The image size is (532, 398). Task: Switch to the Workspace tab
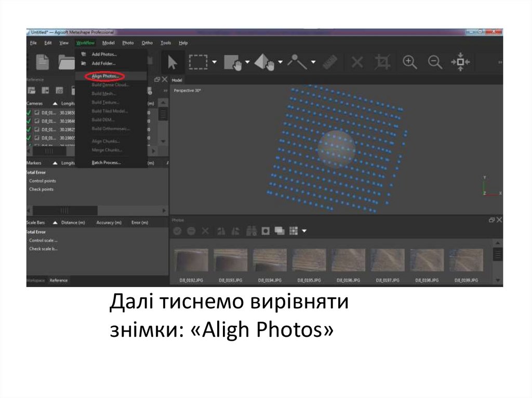[35, 280]
